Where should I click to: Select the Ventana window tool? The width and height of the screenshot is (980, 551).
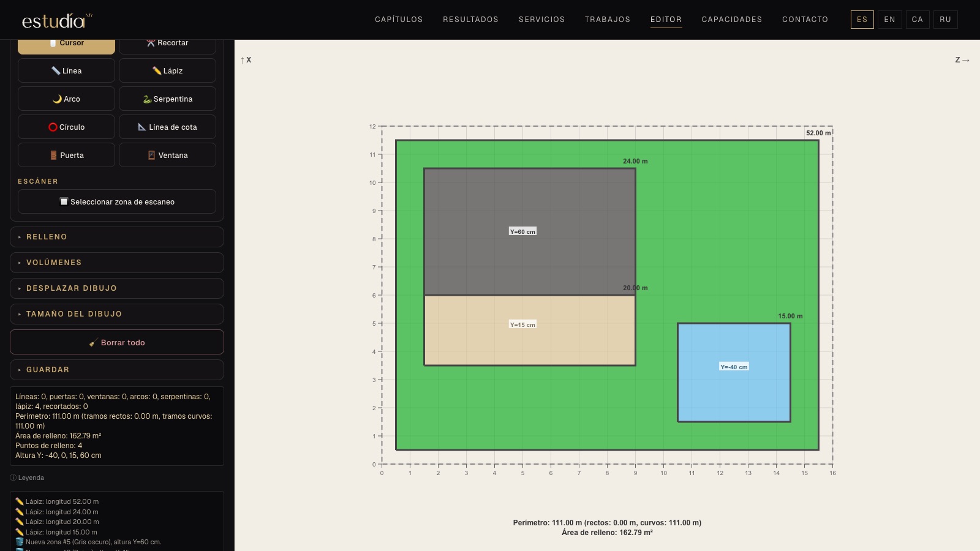coord(167,155)
